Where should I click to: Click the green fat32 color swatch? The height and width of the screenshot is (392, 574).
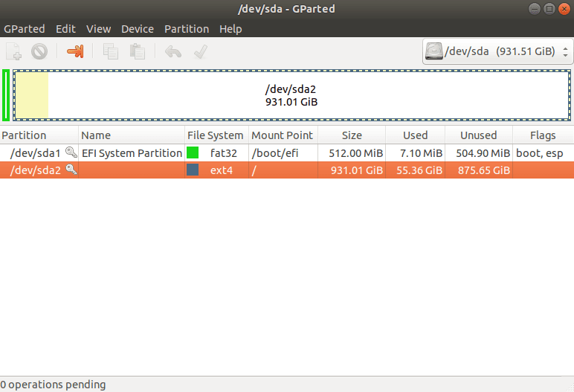coord(193,152)
